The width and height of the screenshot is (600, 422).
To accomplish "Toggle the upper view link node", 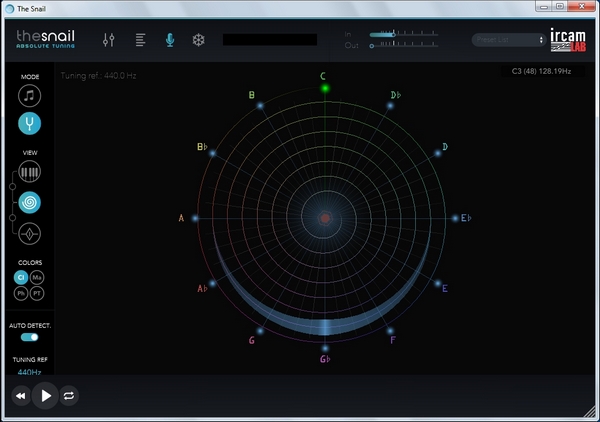I will pyautogui.click(x=12, y=187).
